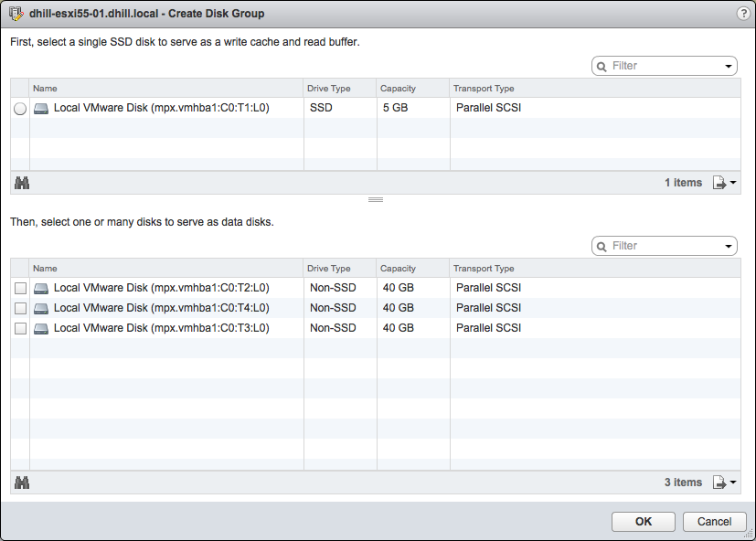Sort the SSD table by Transport Type column
This screenshot has width=756, height=541.
(x=595, y=89)
